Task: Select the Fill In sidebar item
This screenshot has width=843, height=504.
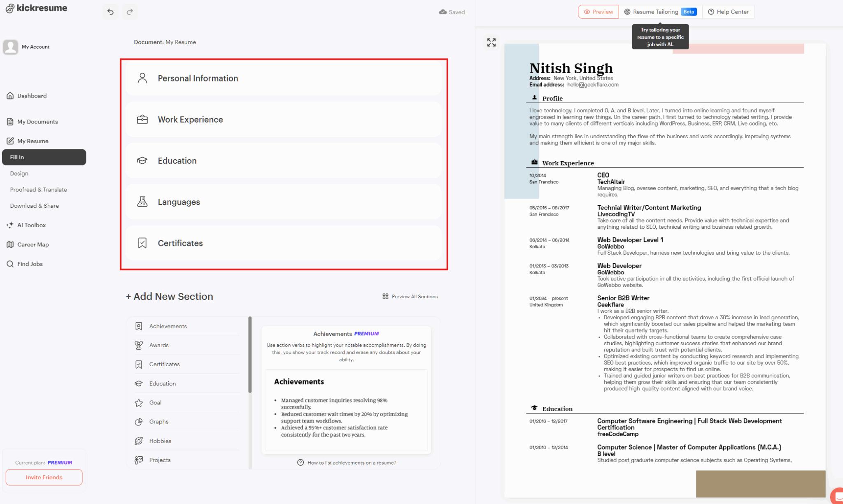Action: [44, 157]
